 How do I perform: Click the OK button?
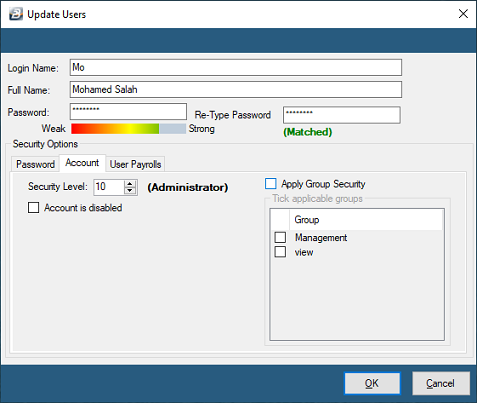372,383
